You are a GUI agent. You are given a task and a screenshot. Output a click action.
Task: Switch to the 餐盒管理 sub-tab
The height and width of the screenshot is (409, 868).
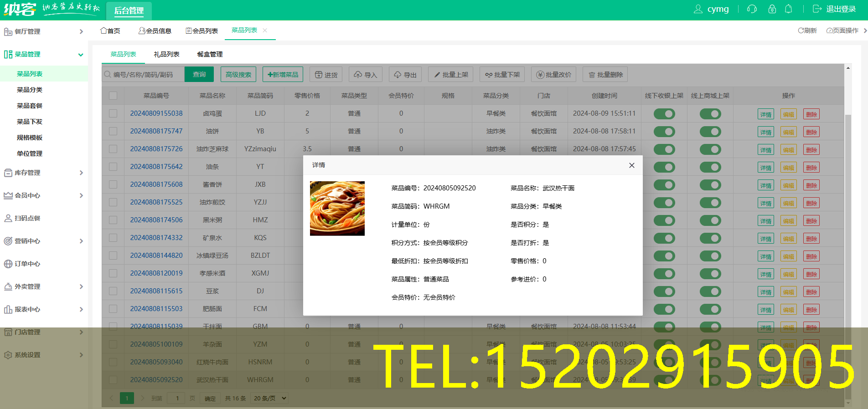click(210, 54)
